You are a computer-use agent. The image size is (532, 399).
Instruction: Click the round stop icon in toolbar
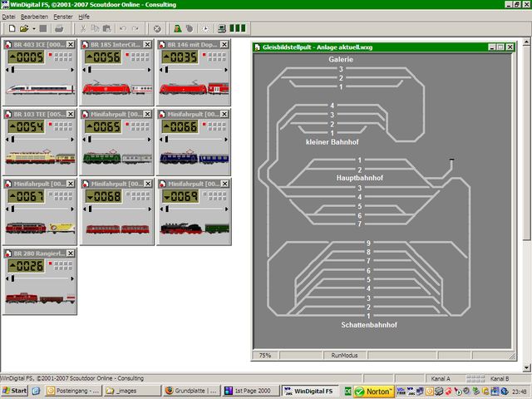coord(157,29)
